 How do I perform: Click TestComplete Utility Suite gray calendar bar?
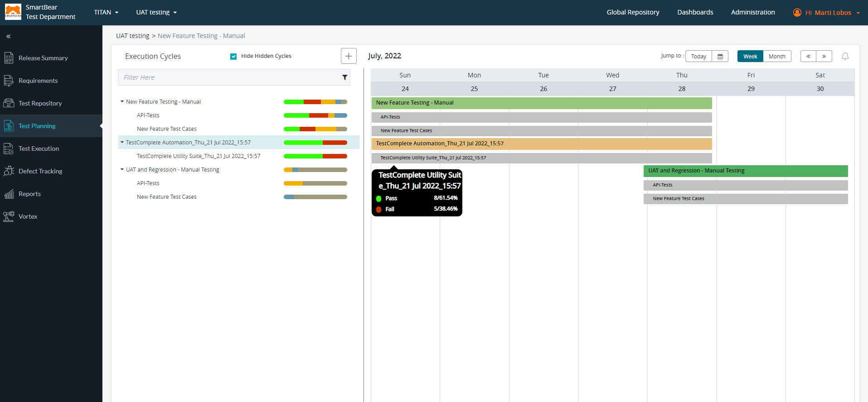point(542,158)
